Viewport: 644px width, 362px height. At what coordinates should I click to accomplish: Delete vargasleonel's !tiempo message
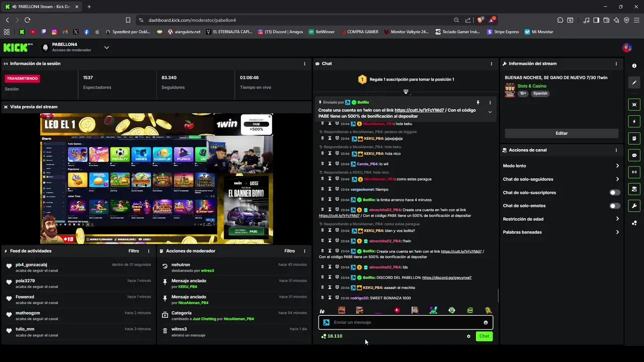(323, 189)
